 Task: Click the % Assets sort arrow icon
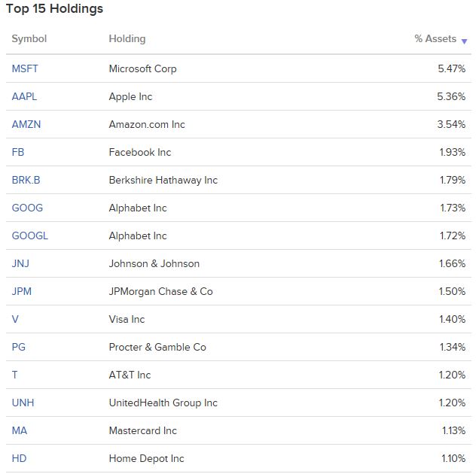464,41
